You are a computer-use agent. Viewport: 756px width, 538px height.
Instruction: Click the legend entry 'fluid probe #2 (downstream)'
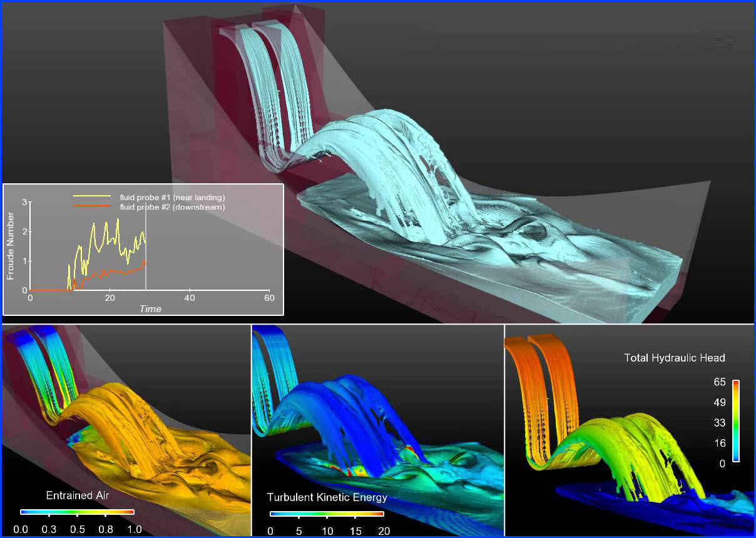tap(172, 206)
